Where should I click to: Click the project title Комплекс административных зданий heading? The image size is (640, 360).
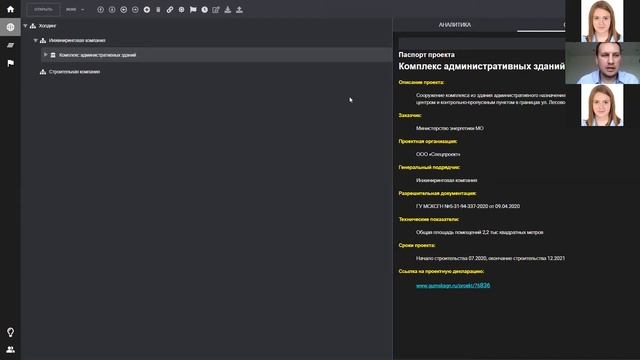[482, 66]
